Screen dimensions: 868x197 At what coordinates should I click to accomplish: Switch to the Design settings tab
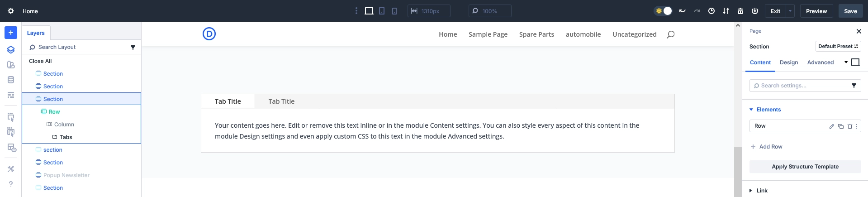click(789, 62)
